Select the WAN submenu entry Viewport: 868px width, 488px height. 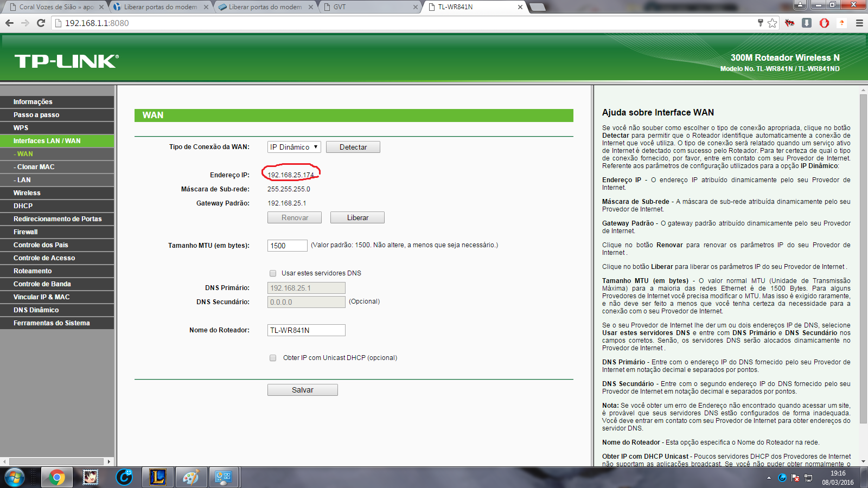[57, 154]
